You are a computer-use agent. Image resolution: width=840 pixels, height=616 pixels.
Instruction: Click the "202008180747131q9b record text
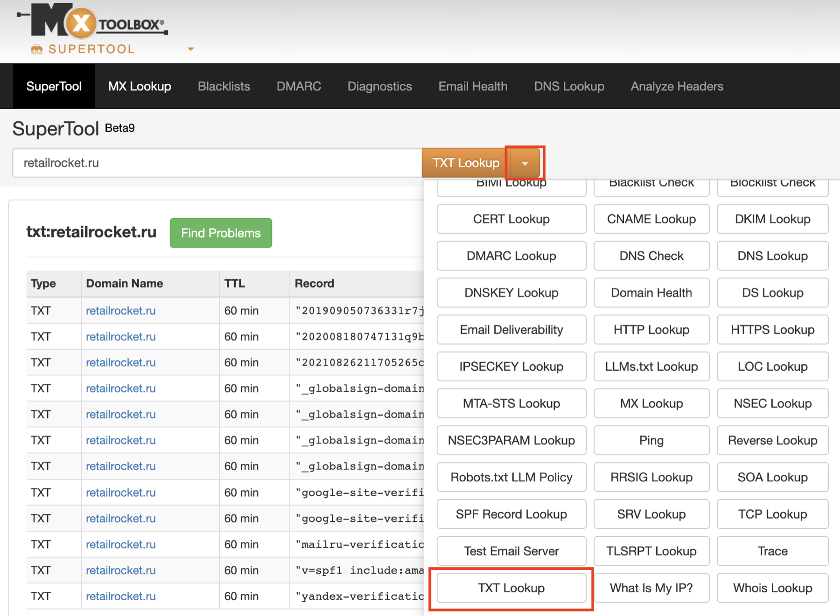[359, 337]
